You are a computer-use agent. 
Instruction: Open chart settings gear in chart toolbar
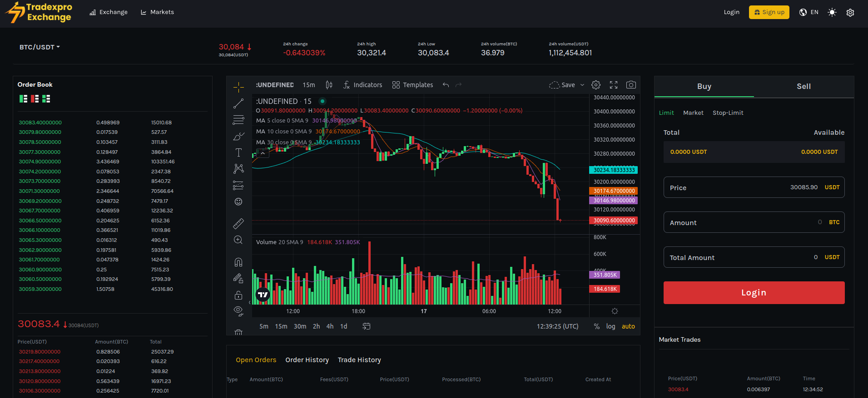596,85
